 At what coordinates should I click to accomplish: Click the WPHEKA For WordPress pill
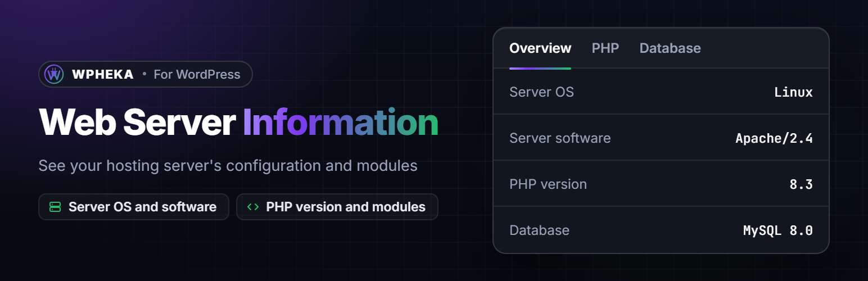tap(146, 74)
